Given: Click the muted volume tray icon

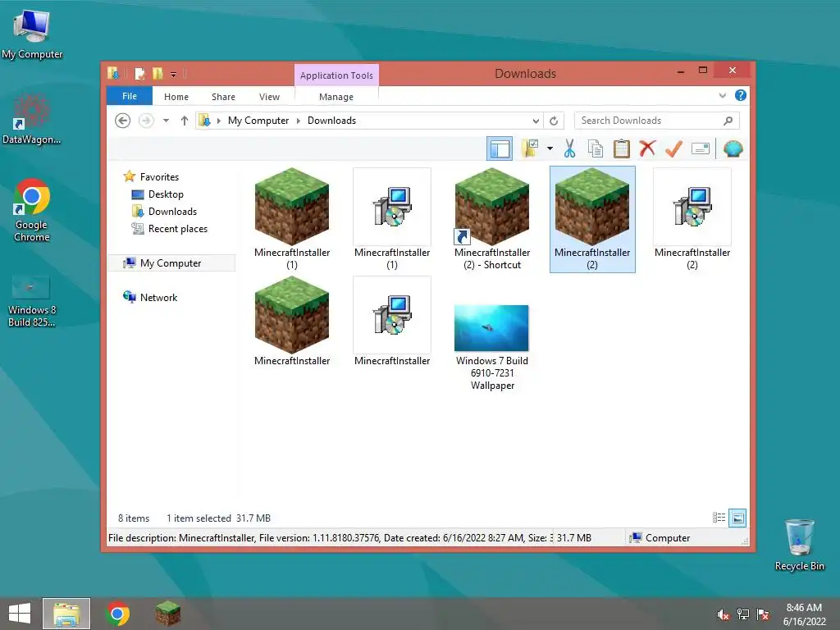Looking at the screenshot, I should [x=724, y=614].
